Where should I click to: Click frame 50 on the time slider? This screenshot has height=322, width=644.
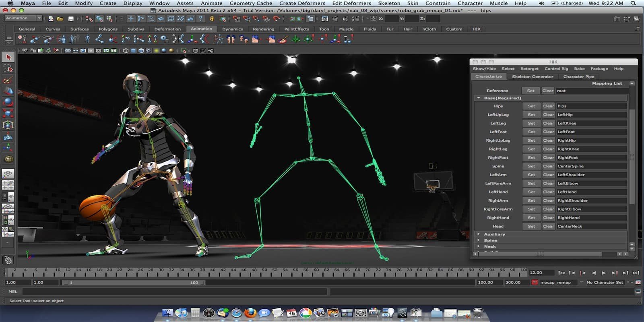click(264, 272)
